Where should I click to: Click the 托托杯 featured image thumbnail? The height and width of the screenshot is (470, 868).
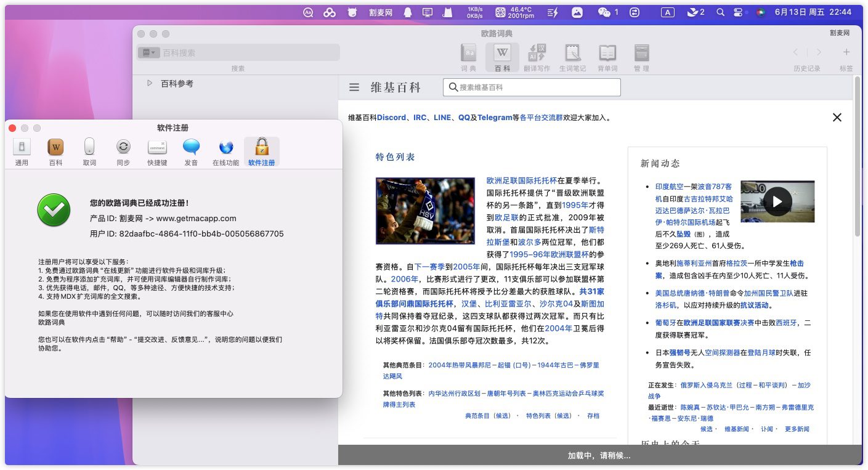pos(425,211)
